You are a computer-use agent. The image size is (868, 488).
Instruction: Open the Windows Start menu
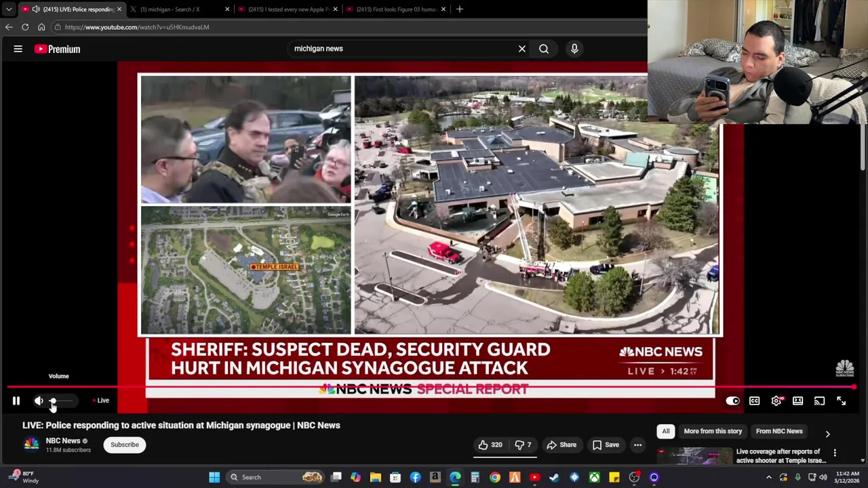[214, 477]
